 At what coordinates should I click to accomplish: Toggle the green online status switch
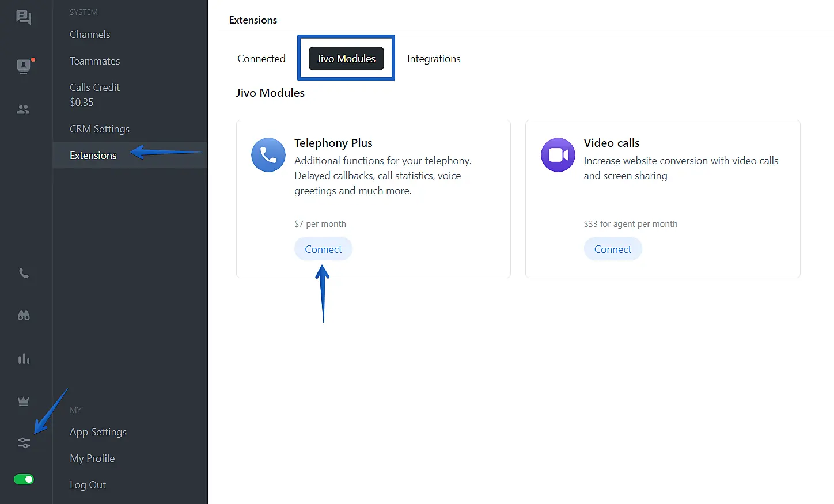click(x=24, y=479)
